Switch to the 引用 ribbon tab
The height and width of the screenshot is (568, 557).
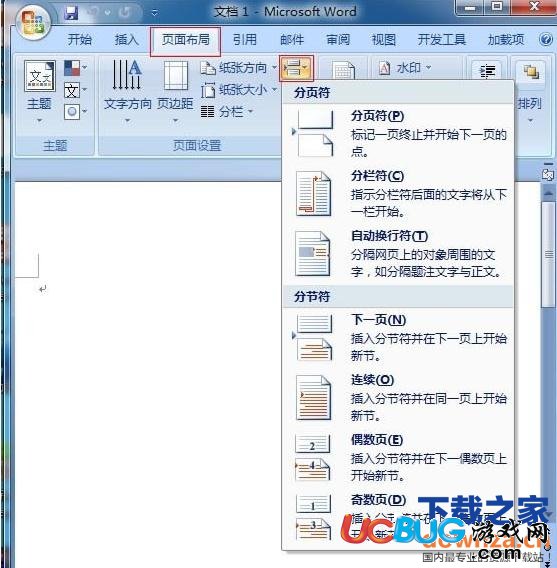[244, 39]
